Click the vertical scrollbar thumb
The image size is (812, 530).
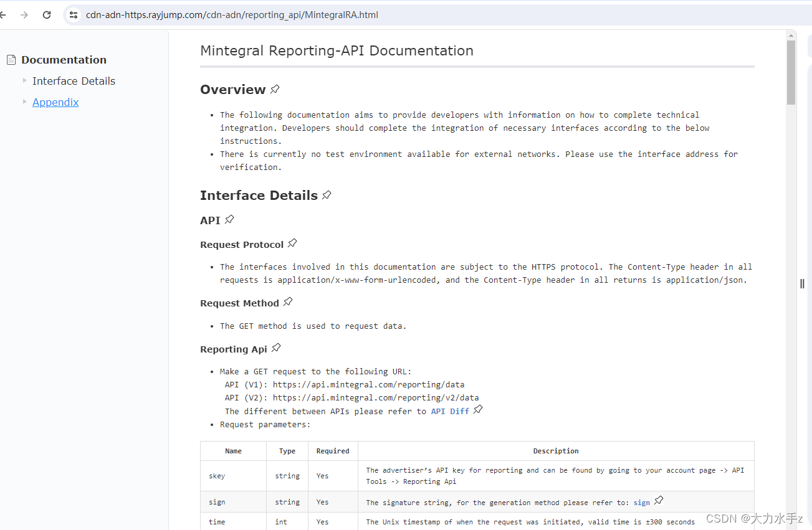point(791,72)
